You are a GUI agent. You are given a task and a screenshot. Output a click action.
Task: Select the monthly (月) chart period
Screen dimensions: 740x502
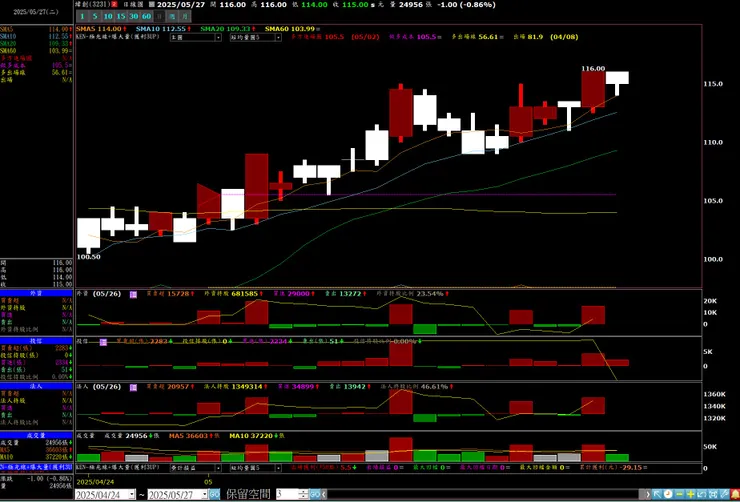tap(185, 16)
